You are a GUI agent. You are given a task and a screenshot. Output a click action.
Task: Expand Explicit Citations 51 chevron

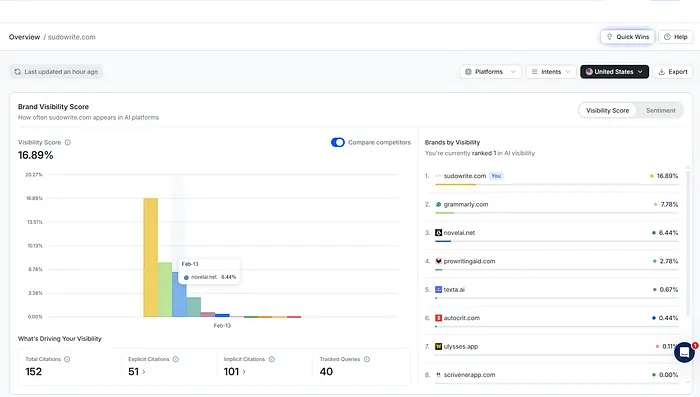click(144, 372)
